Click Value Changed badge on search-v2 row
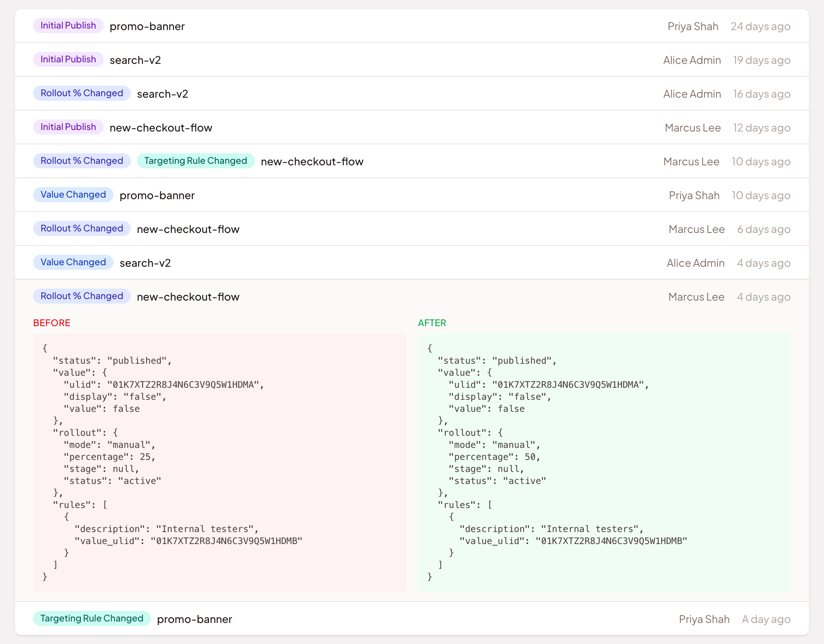 click(x=73, y=262)
